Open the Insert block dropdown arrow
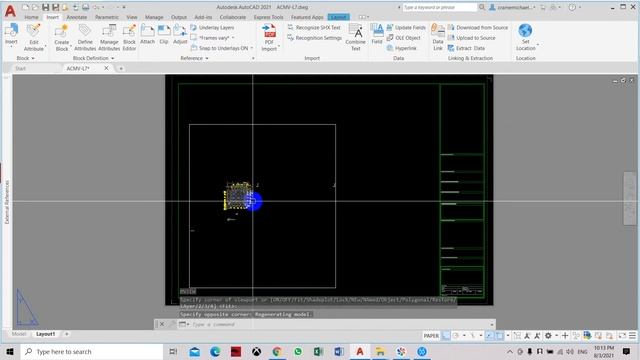This screenshot has height=360, width=640. pyautogui.click(x=11, y=47)
